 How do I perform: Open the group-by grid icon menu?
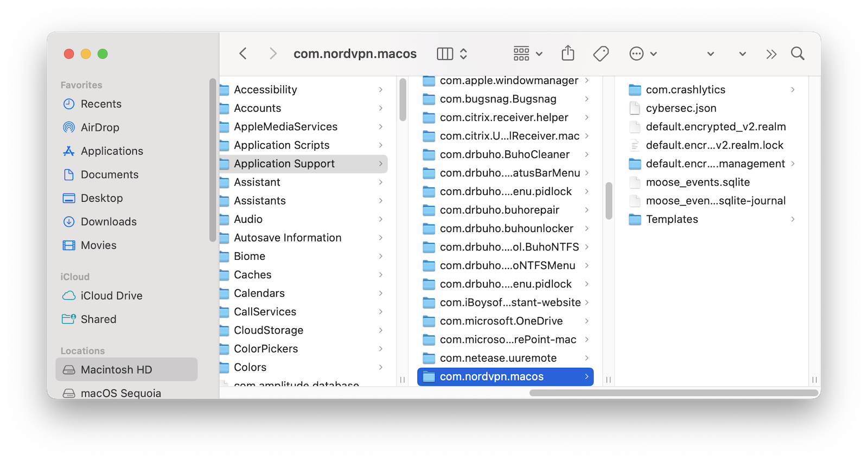[x=528, y=54]
